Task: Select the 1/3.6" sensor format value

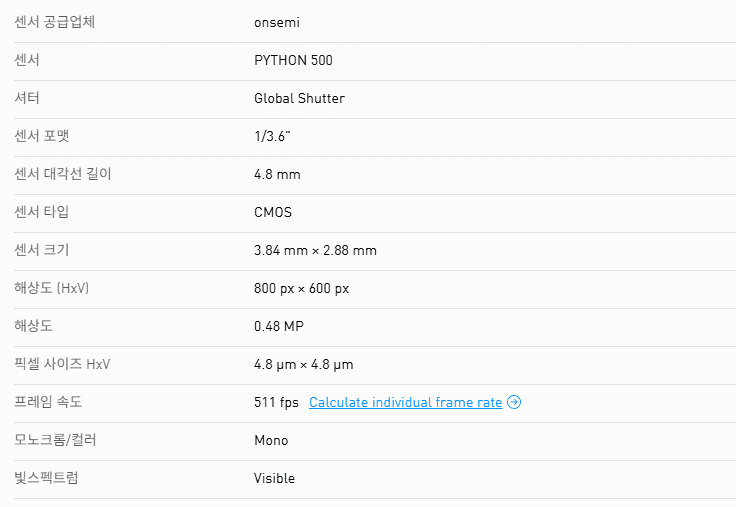Action: click(273, 136)
